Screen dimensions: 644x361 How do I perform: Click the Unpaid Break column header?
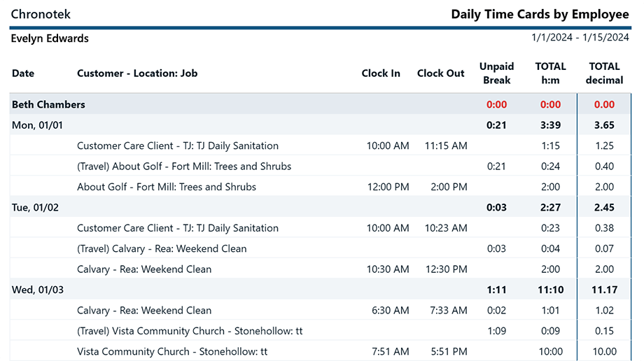coord(496,73)
